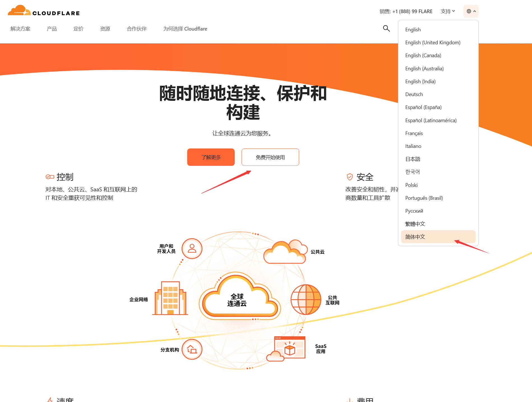Image resolution: width=532 pixels, height=402 pixels.
Task: Select English (United Kingdom)
Action: tap(438, 42)
